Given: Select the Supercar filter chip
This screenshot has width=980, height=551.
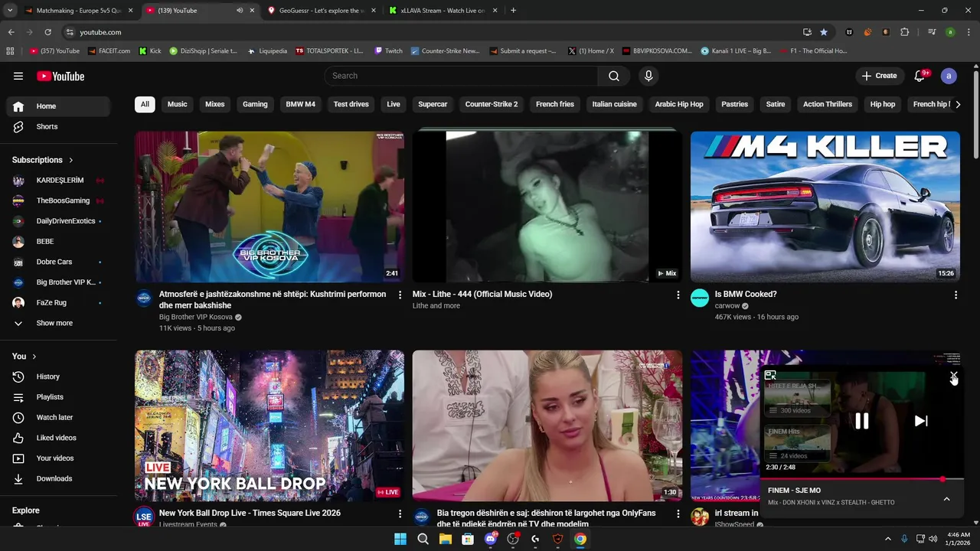Looking at the screenshot, I should point(433,104).
